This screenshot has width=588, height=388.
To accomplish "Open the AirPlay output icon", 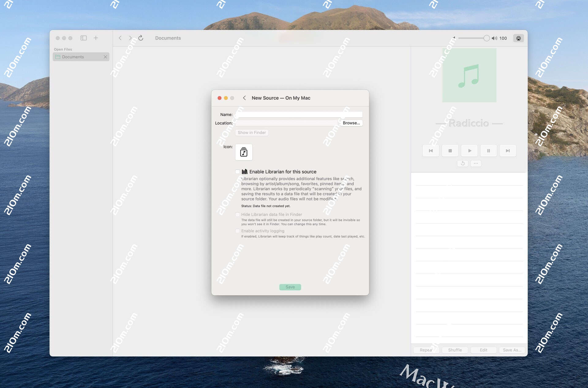I will (x=518, y=38).
